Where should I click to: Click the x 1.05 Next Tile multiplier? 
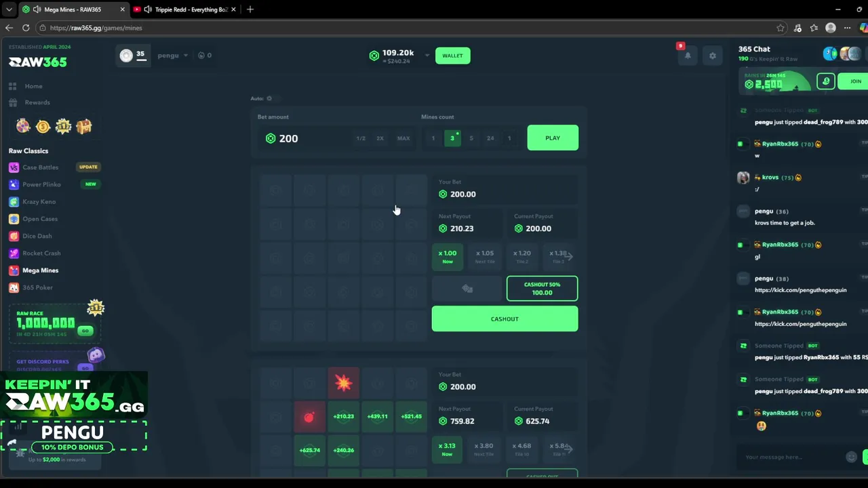tap(484, 257)
